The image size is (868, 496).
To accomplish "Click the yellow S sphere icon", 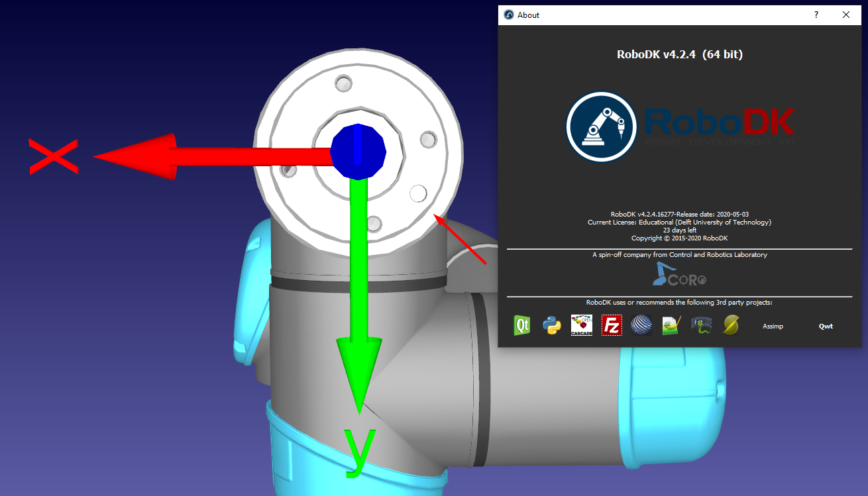I will [731, 325].
